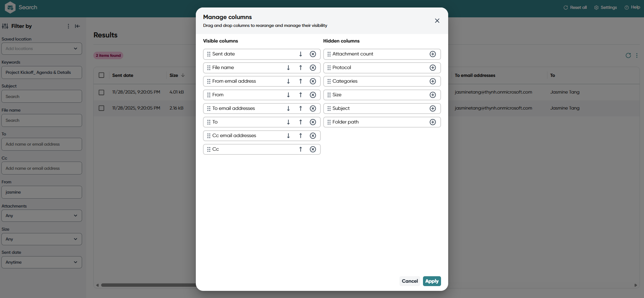Cancel the Manage columns dialog
This screenshot has height=298, width=644.
(410, 281)
